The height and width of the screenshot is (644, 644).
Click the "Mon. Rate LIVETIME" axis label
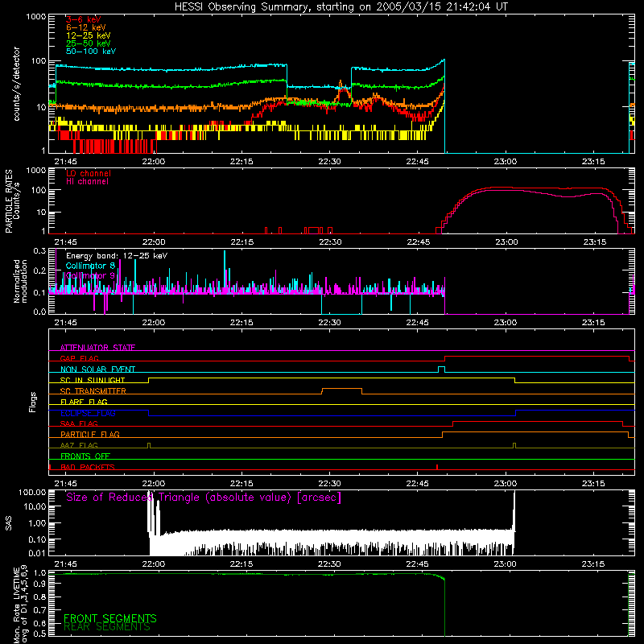pyautogui.click(x=16, y=605)
